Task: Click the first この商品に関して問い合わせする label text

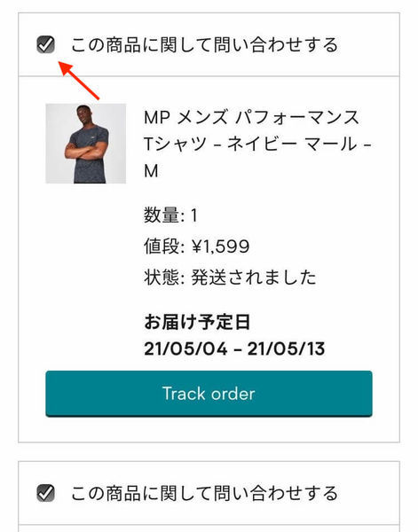Action: point(204,45)
